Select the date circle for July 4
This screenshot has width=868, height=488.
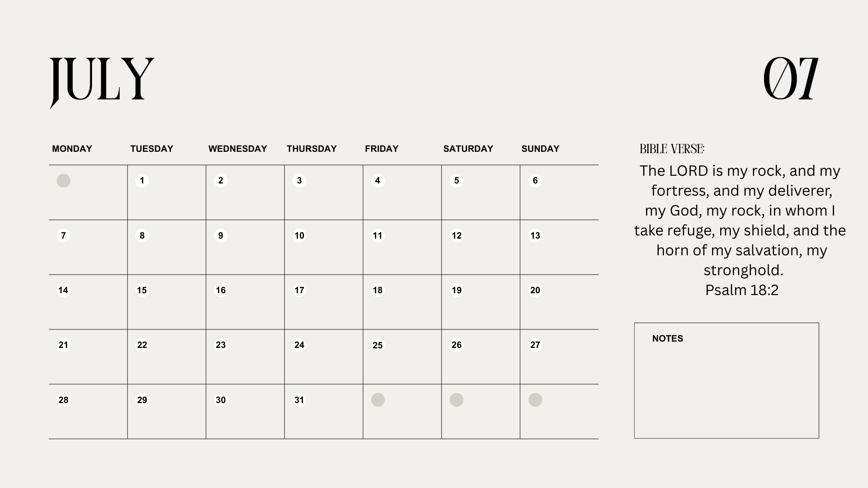(x=378, y=181)
